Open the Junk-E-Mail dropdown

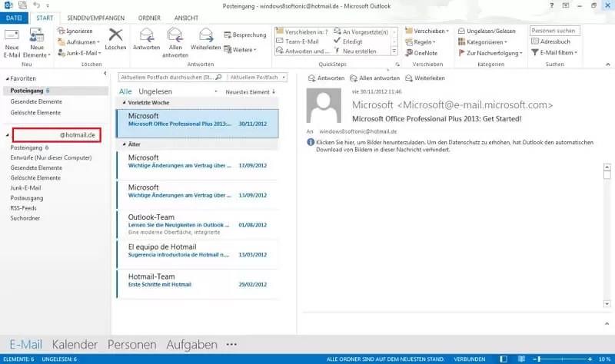click(80, 53)
